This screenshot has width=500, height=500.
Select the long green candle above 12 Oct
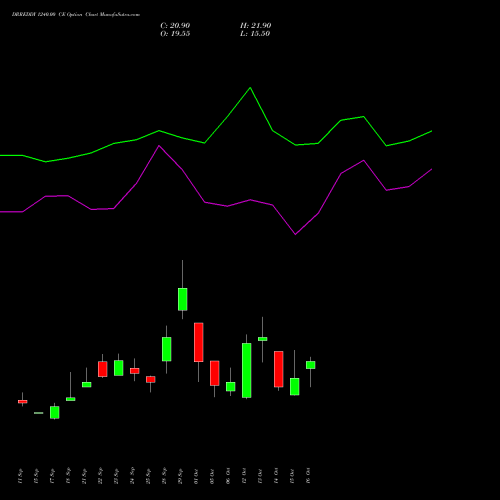pyautogui.click(x=247, y=370)
